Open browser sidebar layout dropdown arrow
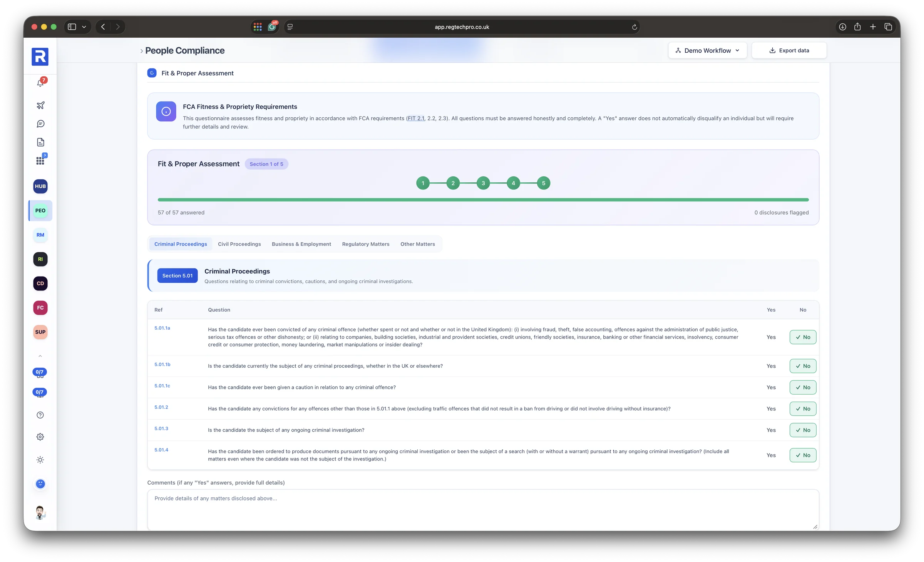 tap(84, 27)
